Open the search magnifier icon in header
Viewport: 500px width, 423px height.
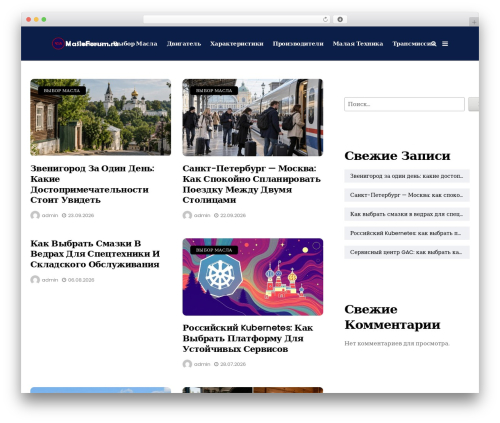[x=433, y=44]
